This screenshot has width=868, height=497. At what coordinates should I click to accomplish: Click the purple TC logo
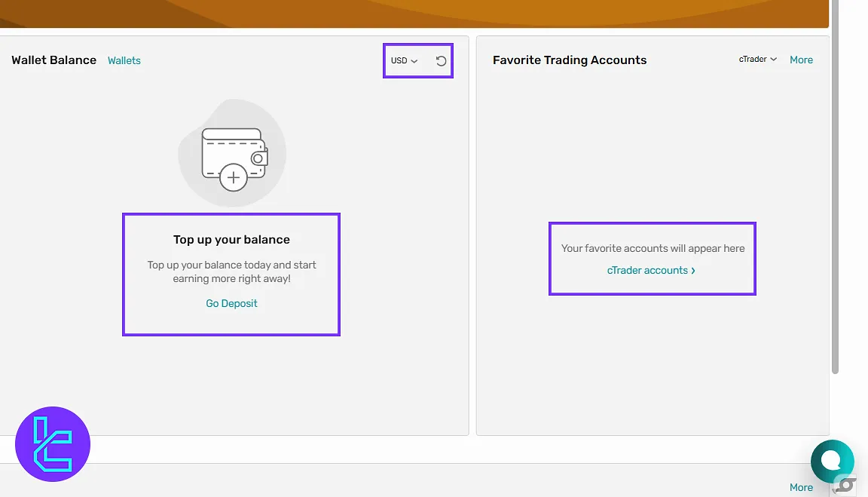(53, 444)
